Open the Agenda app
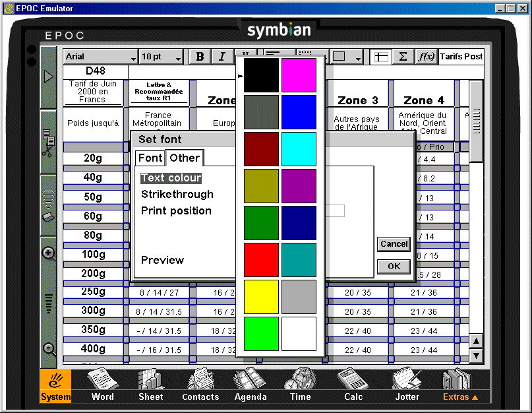Image resolution: width=532 pixels, height=413 pixels. pos(251,385)
